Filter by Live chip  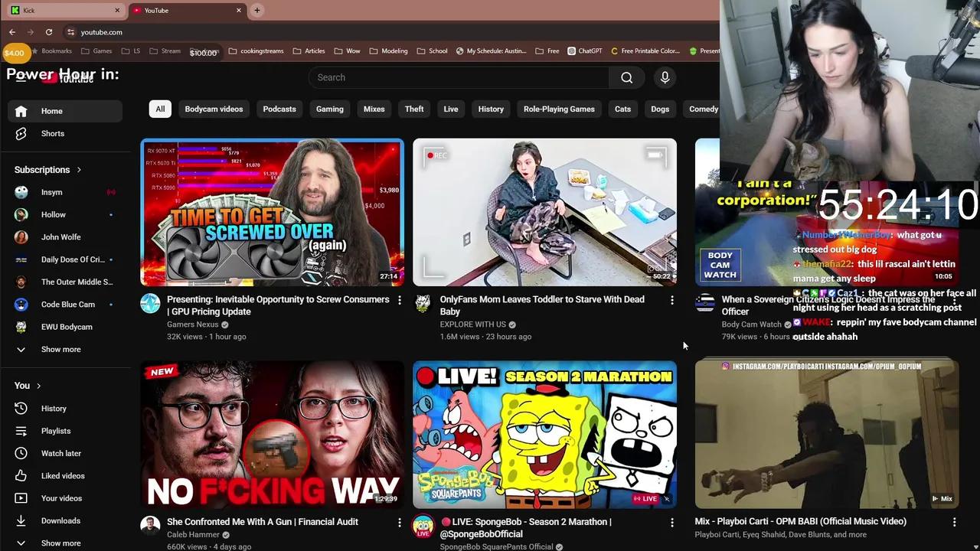tap(451, 109)
